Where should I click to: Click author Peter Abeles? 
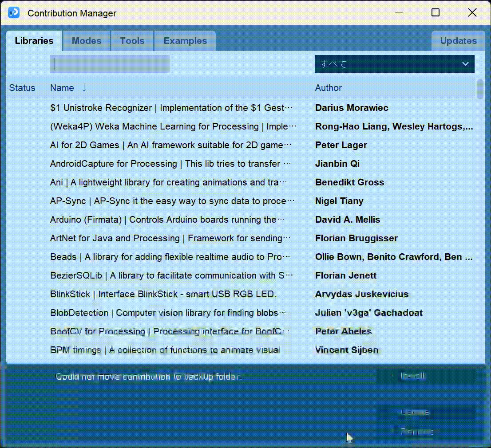pyautogui.click(x=344, y=331)
